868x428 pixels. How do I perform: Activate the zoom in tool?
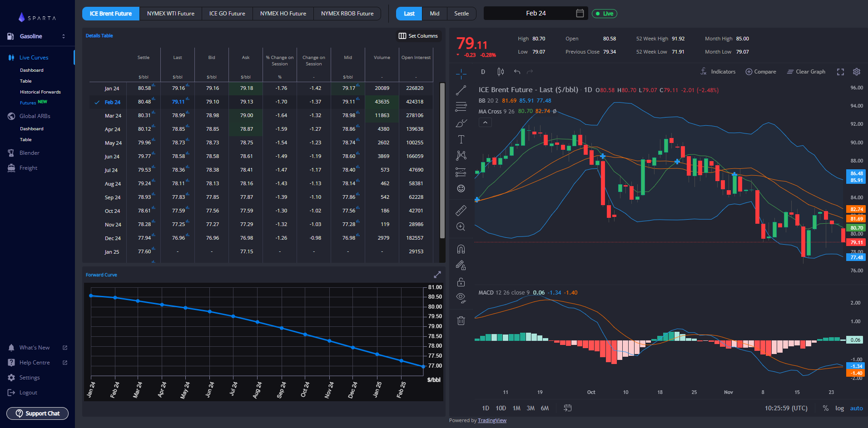click(x=461, y=226)
